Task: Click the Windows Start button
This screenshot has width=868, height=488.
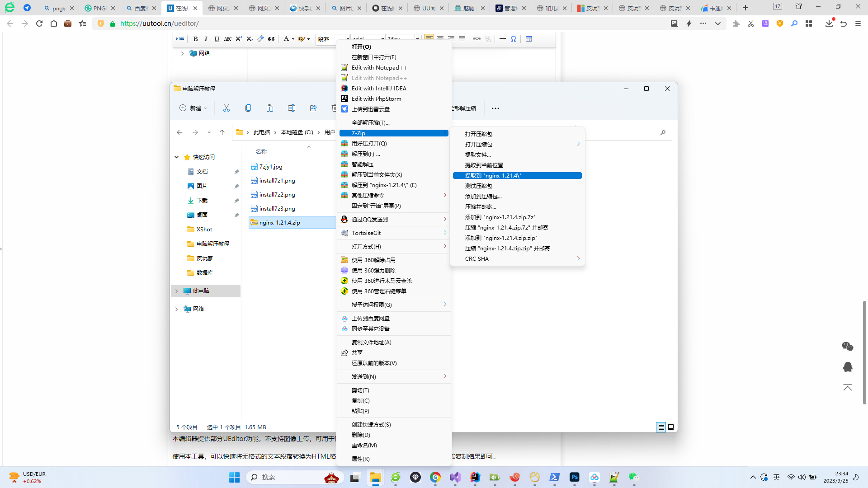Action: point(234,477)
